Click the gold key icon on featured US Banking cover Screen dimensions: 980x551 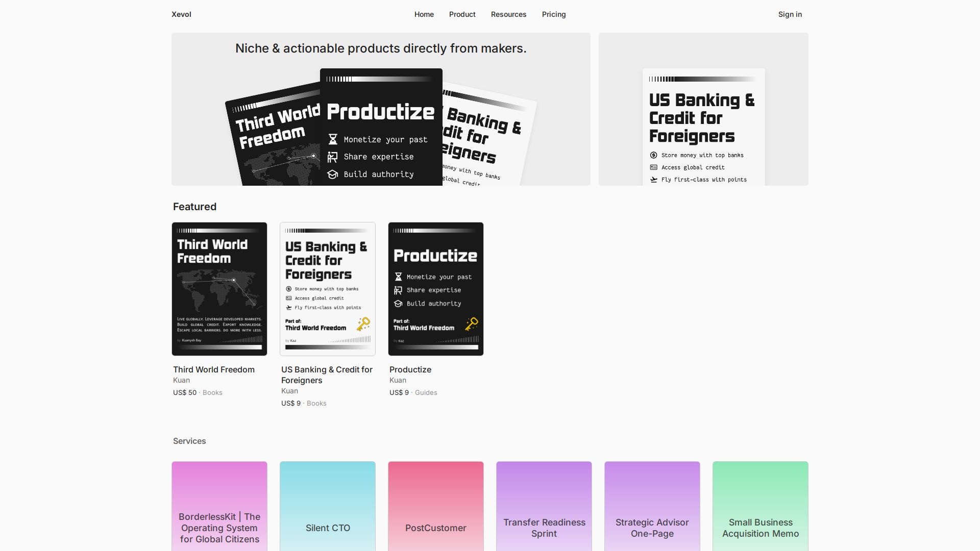(363, 324)
